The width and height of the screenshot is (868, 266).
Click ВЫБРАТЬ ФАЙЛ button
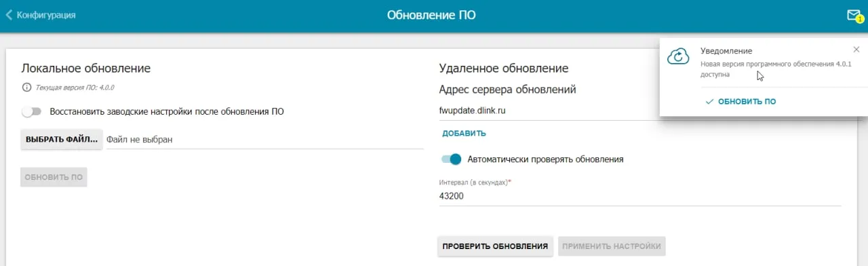62,139
